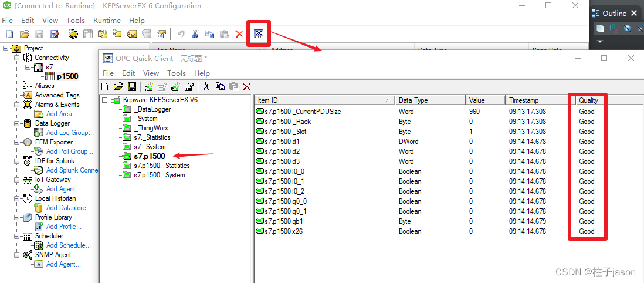This screenshot has width=644, height=283.
Task: Collapse the EFM Exporter node
Action: (16, 142)
